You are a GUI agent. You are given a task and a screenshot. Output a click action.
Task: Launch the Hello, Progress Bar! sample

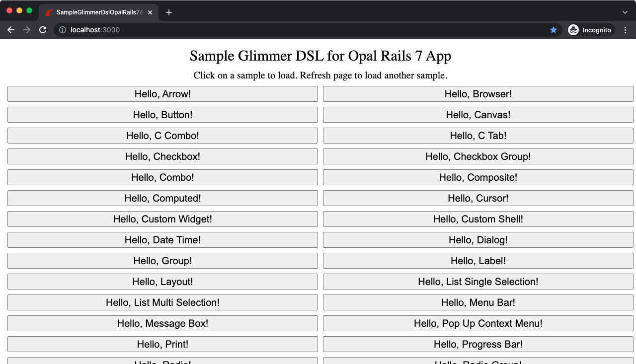pos(478,344)
